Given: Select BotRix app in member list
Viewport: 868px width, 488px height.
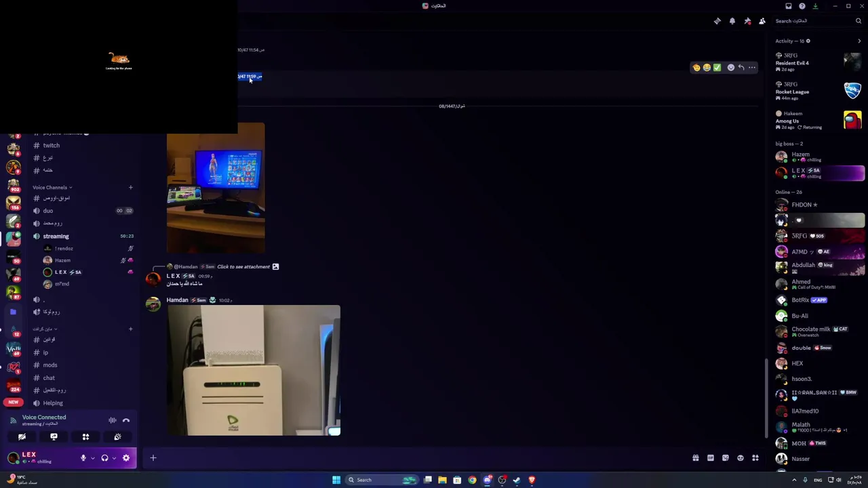Looking at the screenshot, I should pyautogui.click(x=819, y=300).
